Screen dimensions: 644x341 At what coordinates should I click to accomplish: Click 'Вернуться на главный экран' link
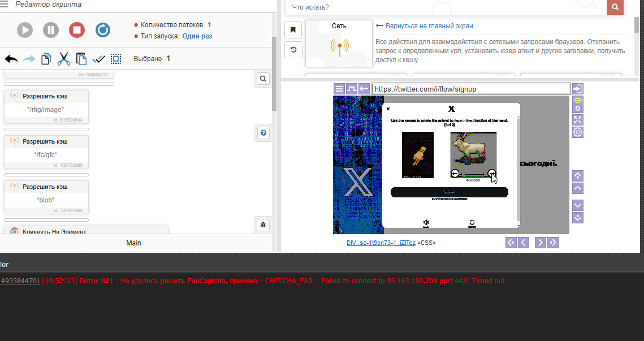point(429,26)
